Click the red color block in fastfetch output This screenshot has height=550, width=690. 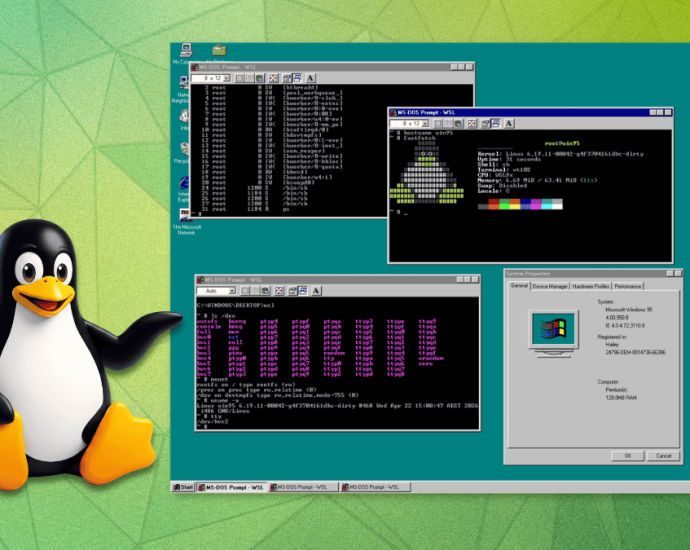(494, 204)
